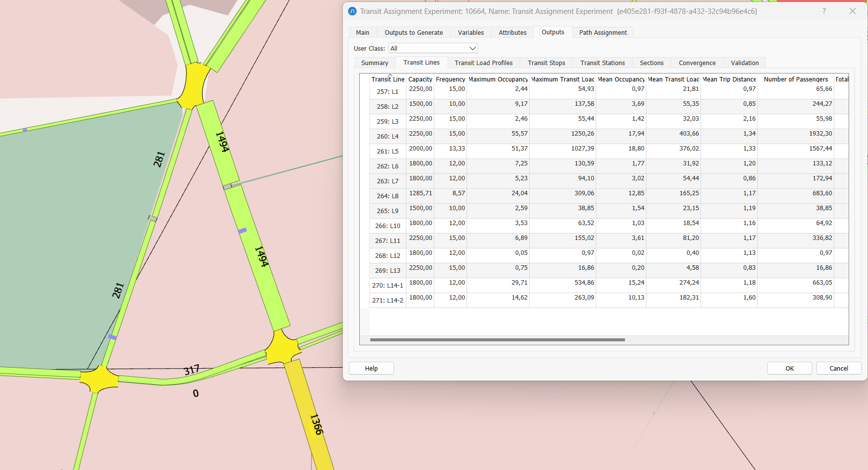Go to the Path Assignment tab
The width and height of the screenshot is (868, 470).
tap(603, 32)
